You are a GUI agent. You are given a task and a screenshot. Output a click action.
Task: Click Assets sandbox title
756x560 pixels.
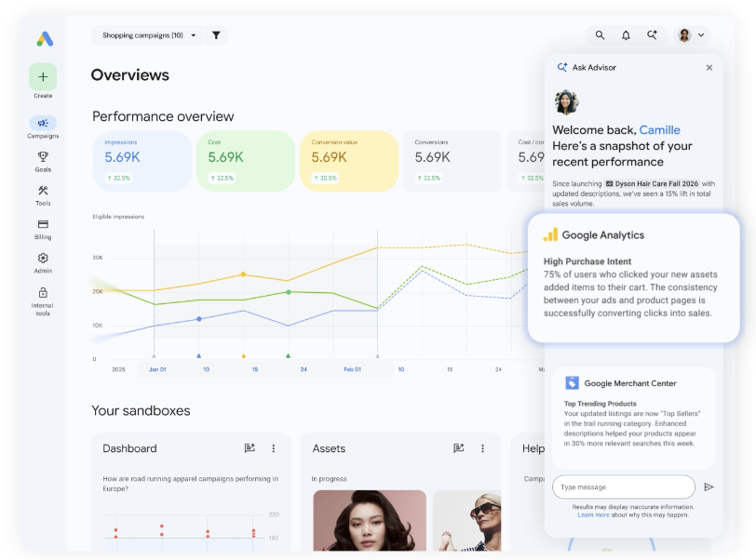pyautogui.click(x=329, y=448)
